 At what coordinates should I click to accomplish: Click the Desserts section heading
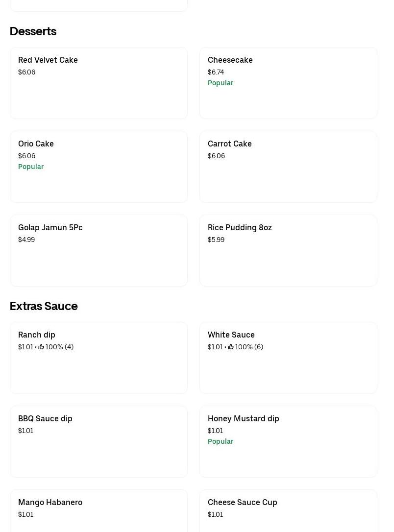[33, 31]
